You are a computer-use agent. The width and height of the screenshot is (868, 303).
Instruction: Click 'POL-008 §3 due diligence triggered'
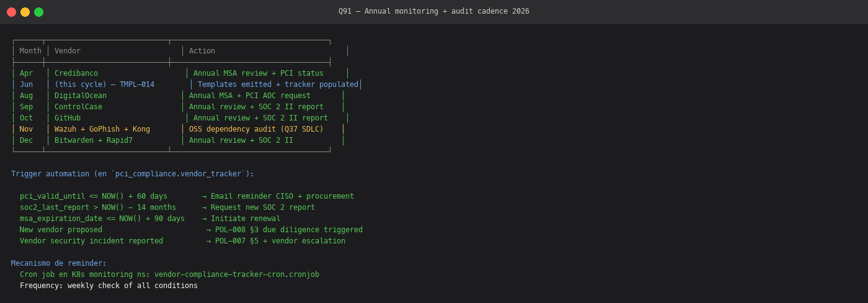pyautogui.click(x=289, y=230)
